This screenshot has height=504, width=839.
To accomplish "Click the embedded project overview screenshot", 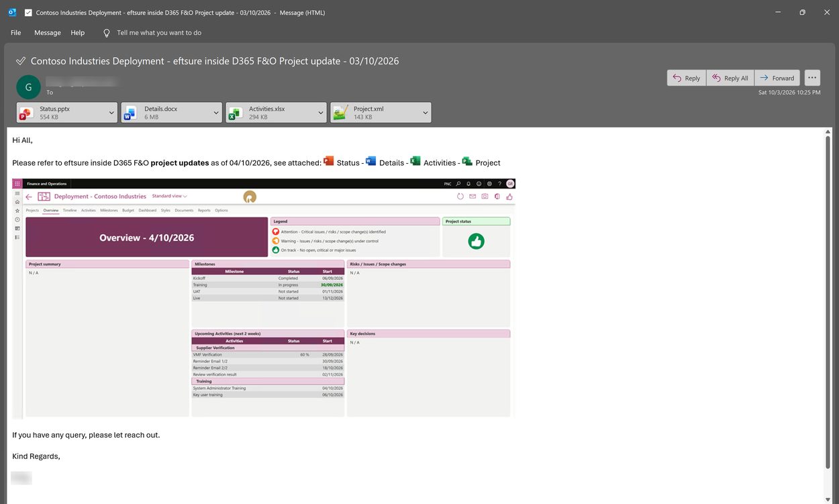I will (x=264, y=299).
